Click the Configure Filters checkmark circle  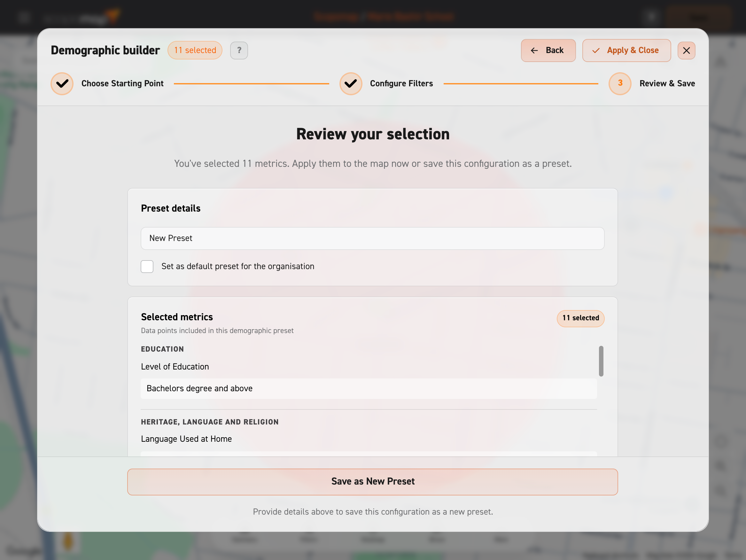pyautogui.click(x=351, y=83)
